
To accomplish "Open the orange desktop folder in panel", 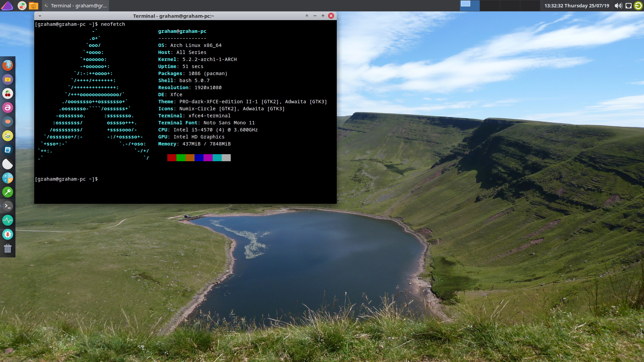I will pyautogui.click(x=33, y=6).
